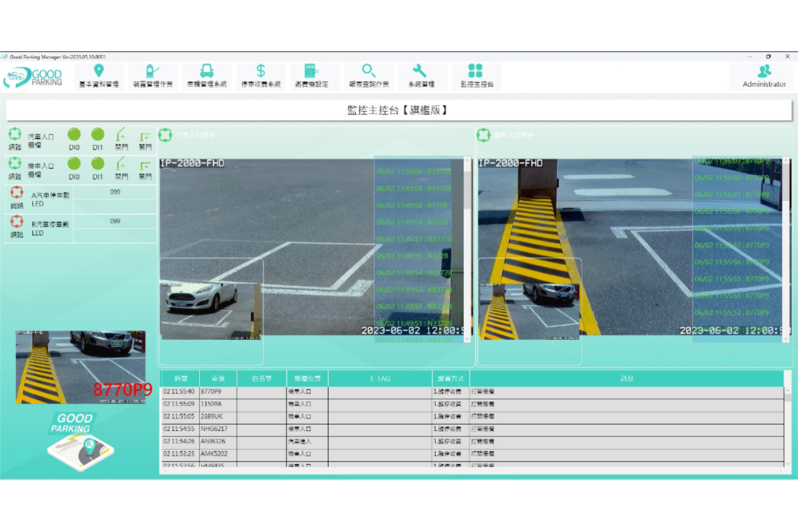Select time cell 02 11:55:40

180,392
